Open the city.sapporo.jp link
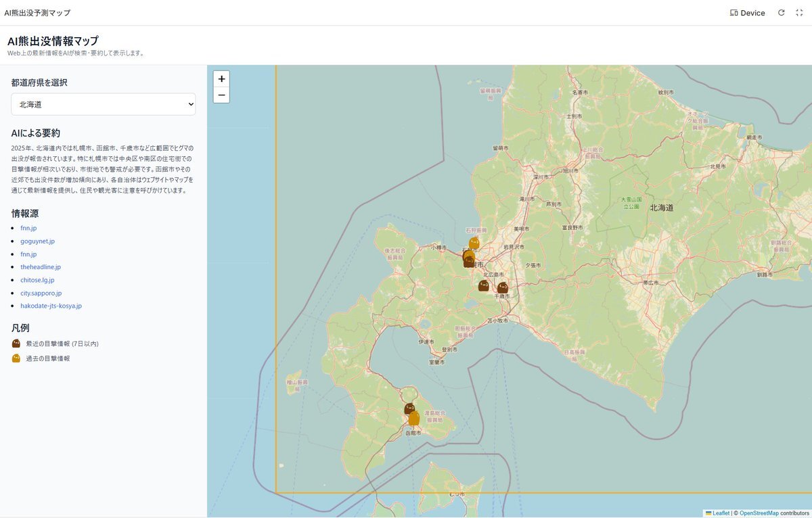This screenshot has width=812, height=518. coord(41,293)
